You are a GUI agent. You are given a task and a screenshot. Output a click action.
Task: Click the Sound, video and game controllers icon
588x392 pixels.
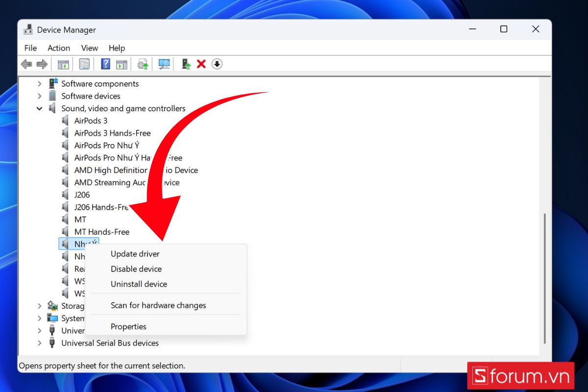point(53,108)
